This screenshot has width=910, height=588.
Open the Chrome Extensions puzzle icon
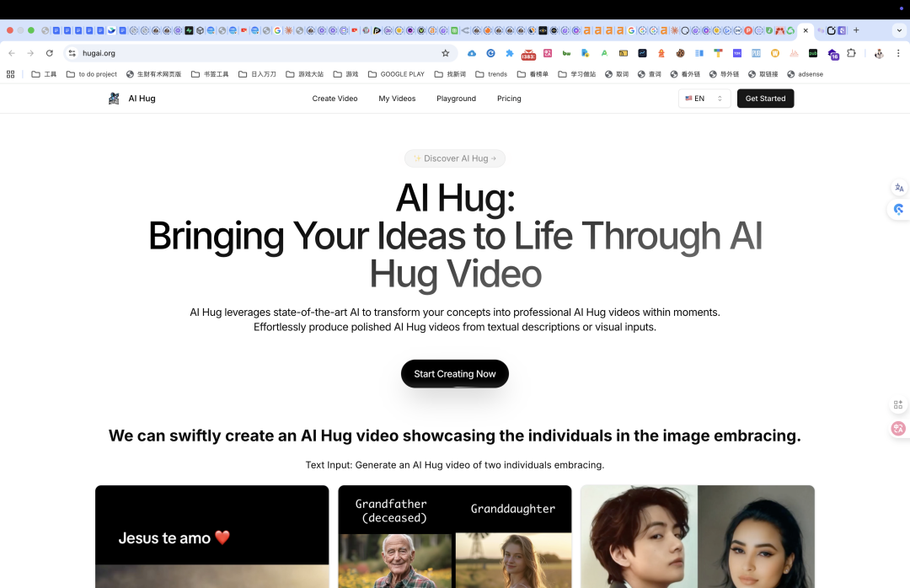pyautogui.click(x=851, y=53)
